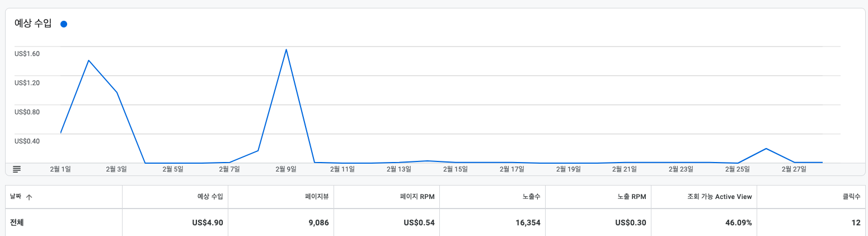868x236 pixels.
Task: Click the 2월 27일 axis label
Action: tap(794, 169)
